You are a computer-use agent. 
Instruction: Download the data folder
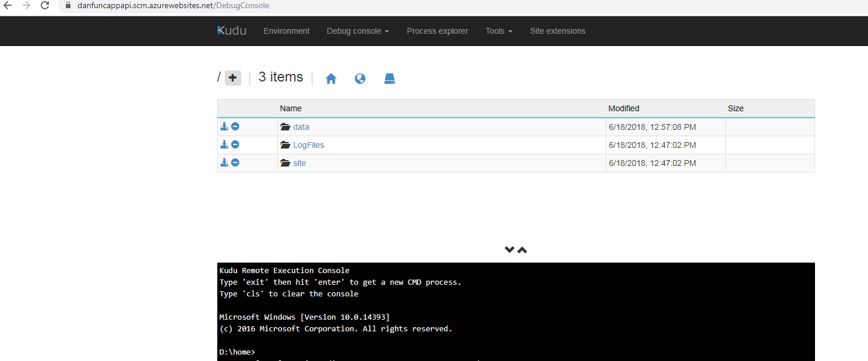[x=224, y=126]
